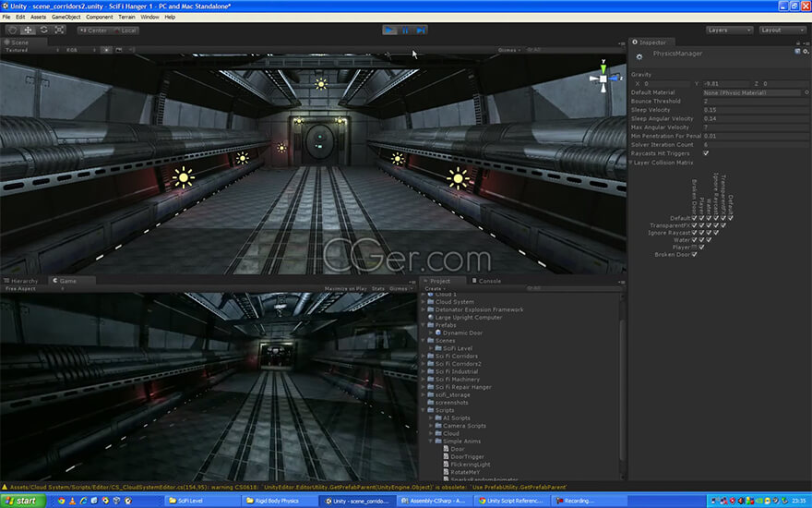Viewport: 812px width, 508px height.
Task: Open the Inspector help book icon
Action: pos(797,51)
